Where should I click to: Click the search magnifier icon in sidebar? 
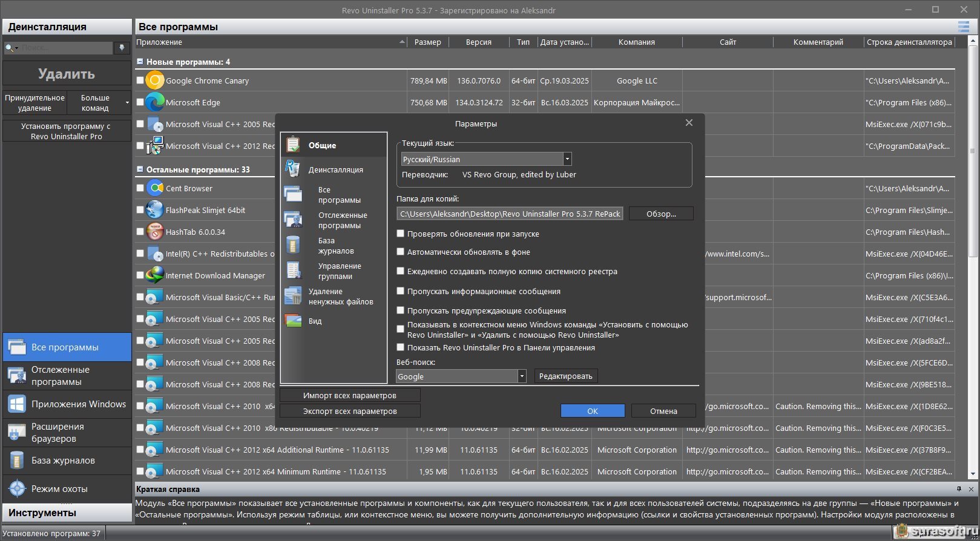pyautogui.click(x=9, y=48)
